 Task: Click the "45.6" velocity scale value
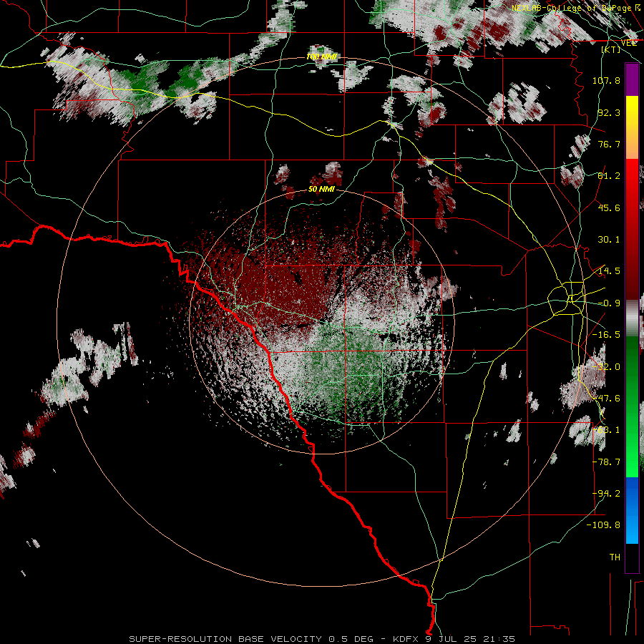tap(609, 208)
